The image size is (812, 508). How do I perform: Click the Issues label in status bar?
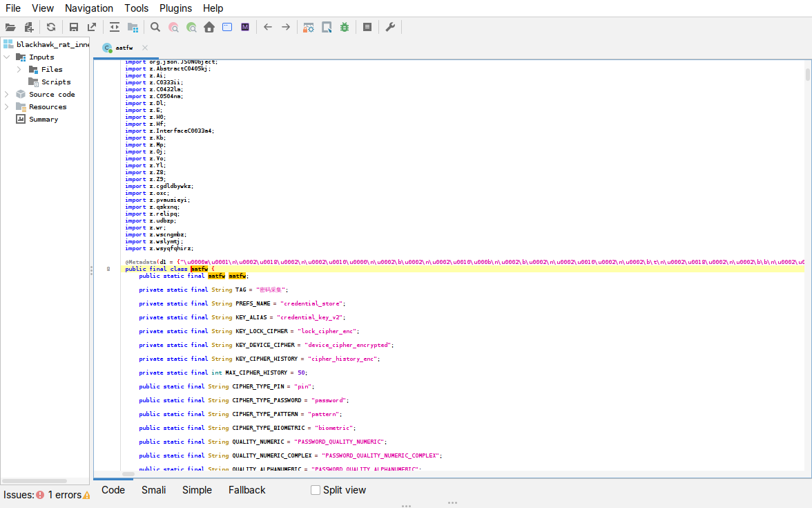pos(19,495)
